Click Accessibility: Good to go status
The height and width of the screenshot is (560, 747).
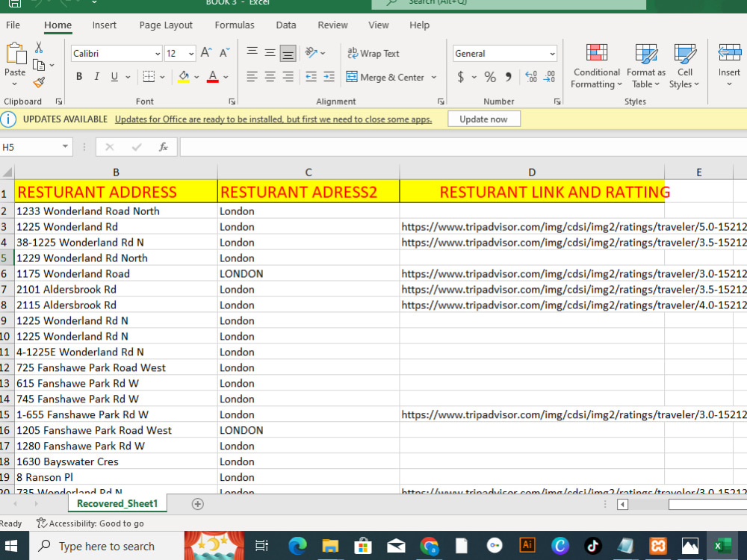click(90, 523)
